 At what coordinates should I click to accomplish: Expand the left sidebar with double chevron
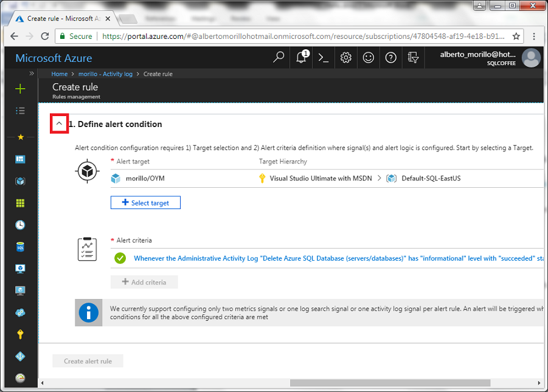pos(32,74)
